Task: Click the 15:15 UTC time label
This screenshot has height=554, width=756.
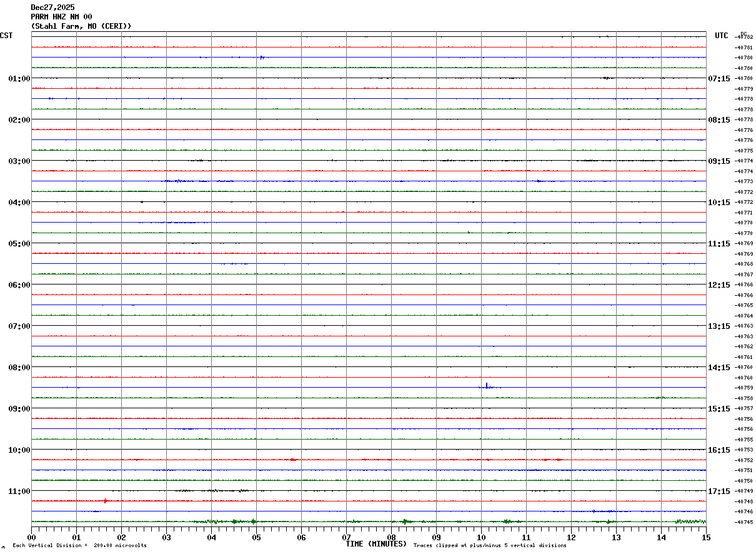Action: click(x=719, y=409)
